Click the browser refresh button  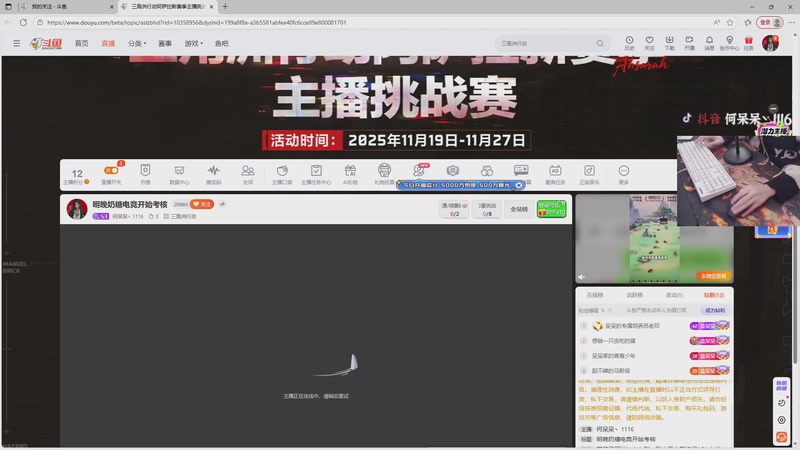tap(23, 22)
